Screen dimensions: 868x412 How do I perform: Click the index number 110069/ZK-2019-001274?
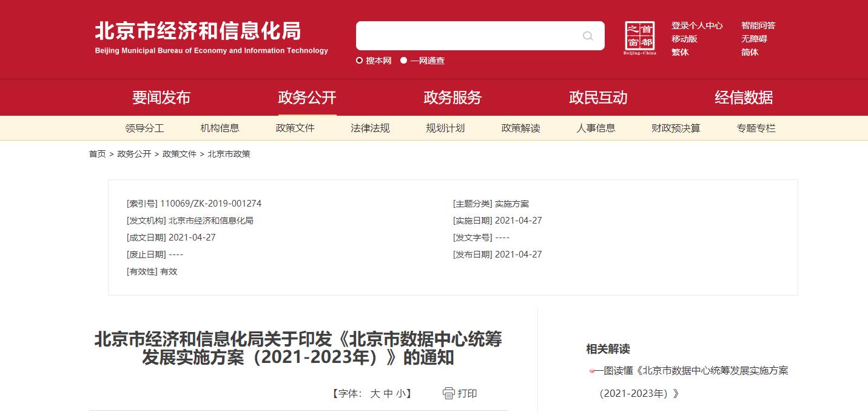tap(210, 204)
